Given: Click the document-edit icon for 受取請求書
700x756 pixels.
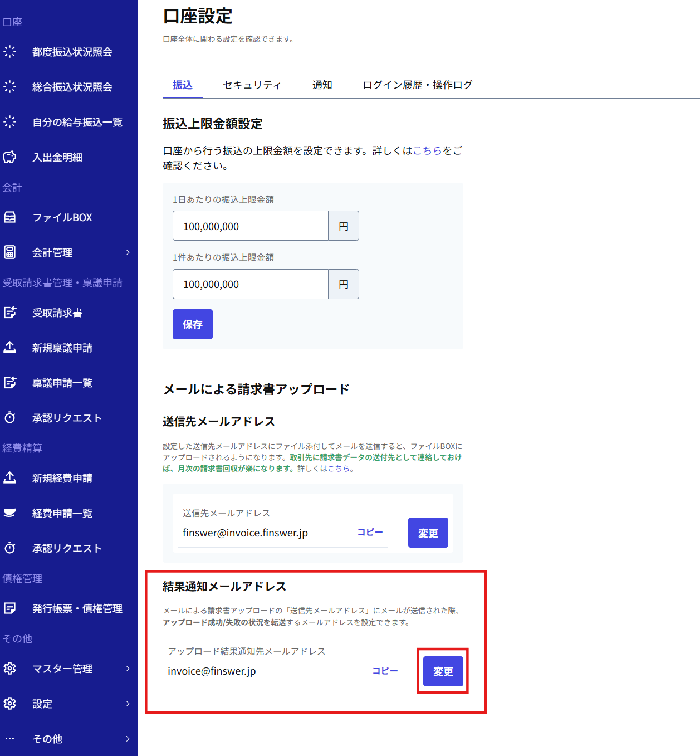Looking at the screenshot, I should [10, 313].
